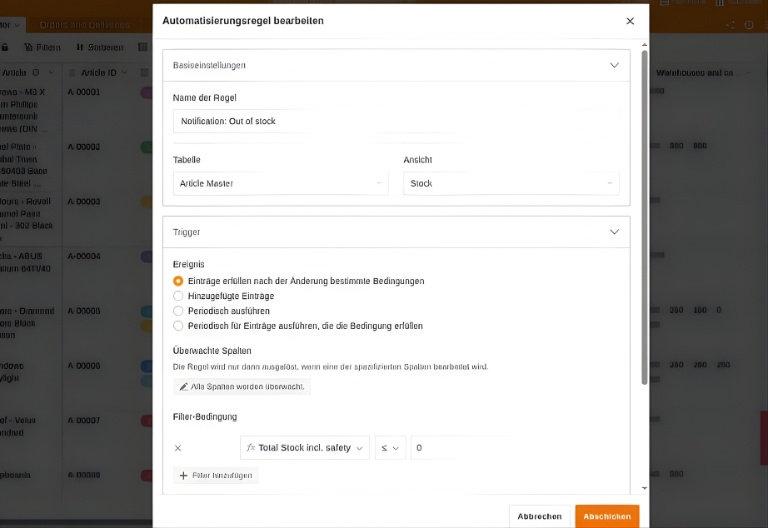The height and width of the screenshot is (528, 768).
Task: Click the Abbrechen button
Action: 540,516
